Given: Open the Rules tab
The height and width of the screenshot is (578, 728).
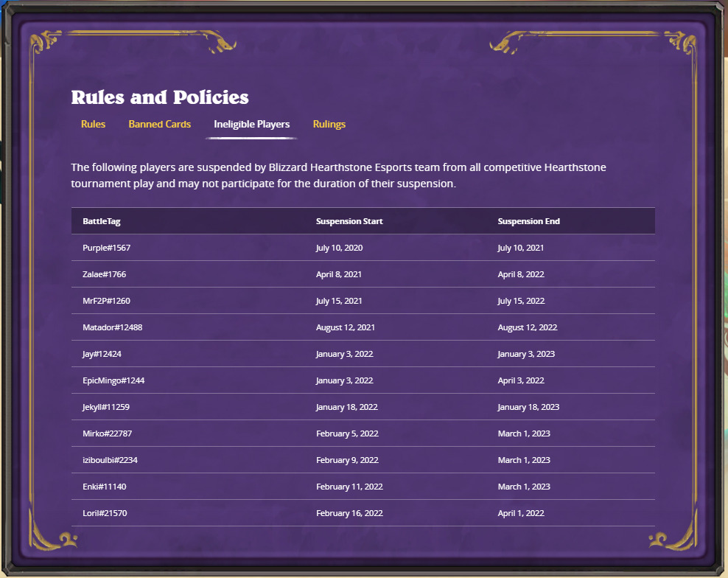Looking at the screenshot, I should pyautogui.click(x=93, y=124).
